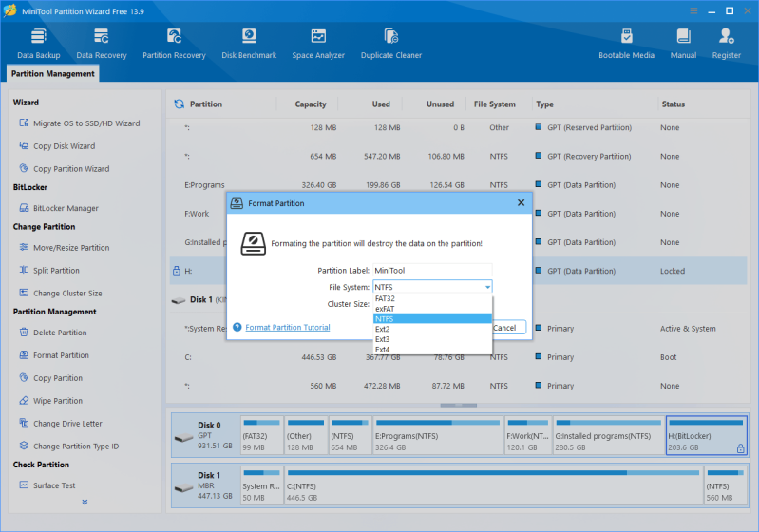Select the 654 MB Recovery Partition row
Image resolution: width=759 pixels, height=532 pixels.
click(x=459, y=157)
